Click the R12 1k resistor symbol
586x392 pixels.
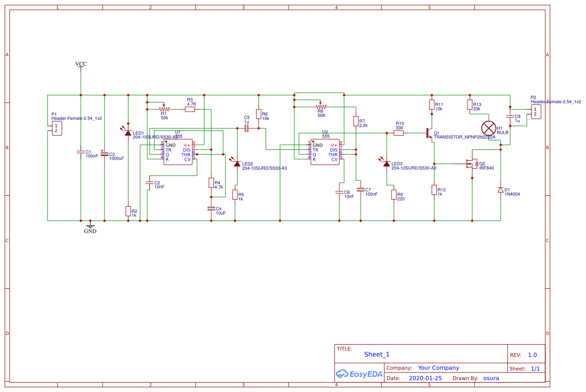click(434, 190)
